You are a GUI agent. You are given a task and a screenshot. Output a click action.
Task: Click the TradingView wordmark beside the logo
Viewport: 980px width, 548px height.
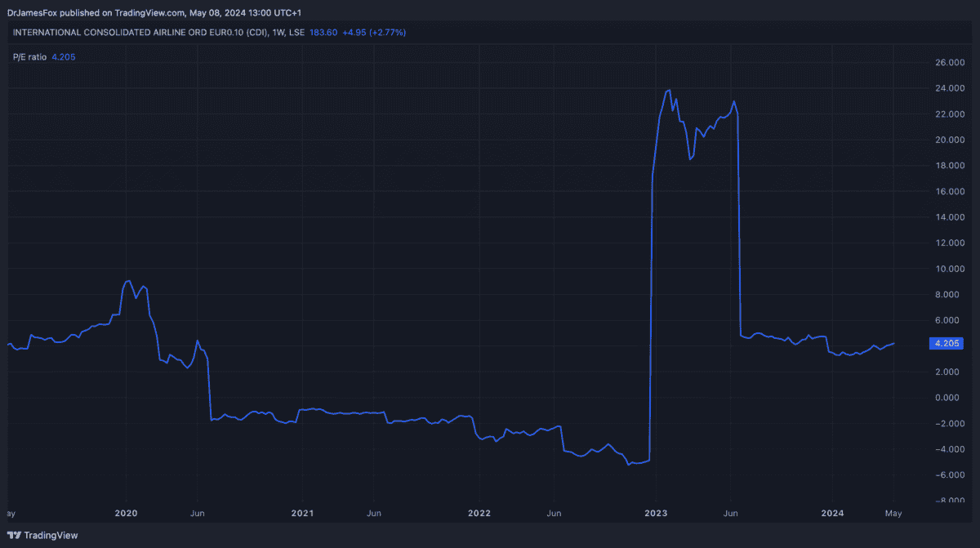pyautogui.click(x=51, y=535)
